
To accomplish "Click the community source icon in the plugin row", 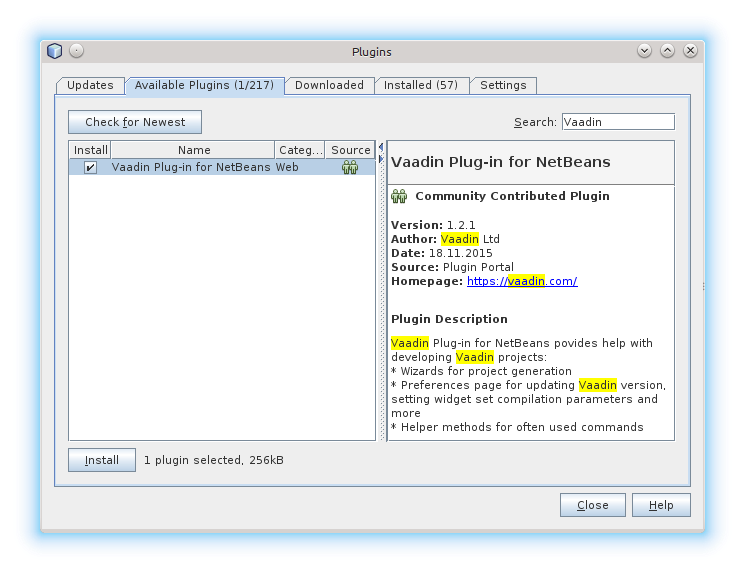I will 350,167.
